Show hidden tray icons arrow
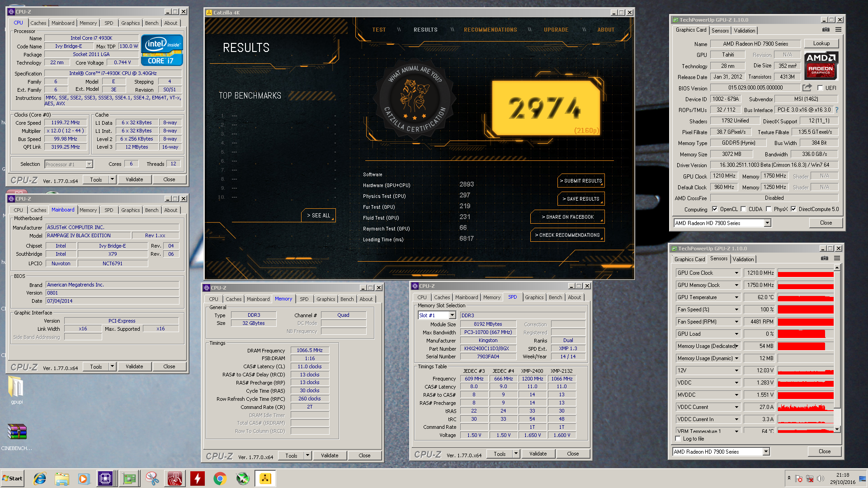This screenshot has height=488, width=868. [x=789, y=478]
